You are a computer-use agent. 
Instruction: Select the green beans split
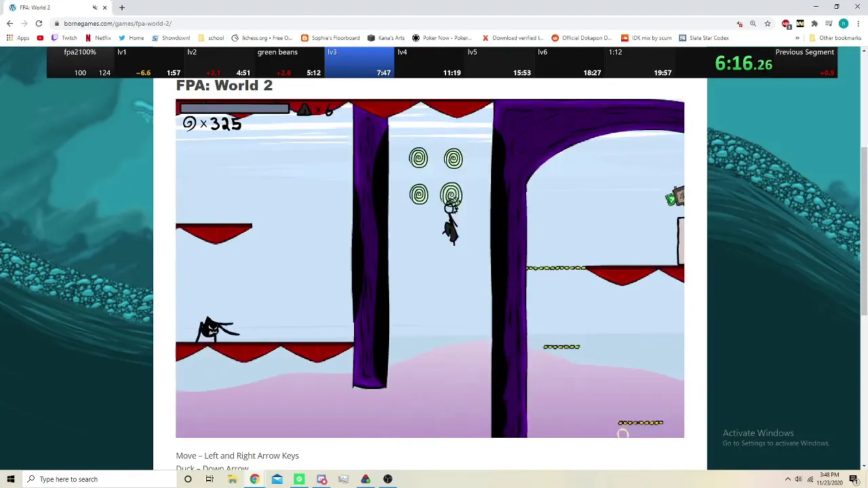290,62
